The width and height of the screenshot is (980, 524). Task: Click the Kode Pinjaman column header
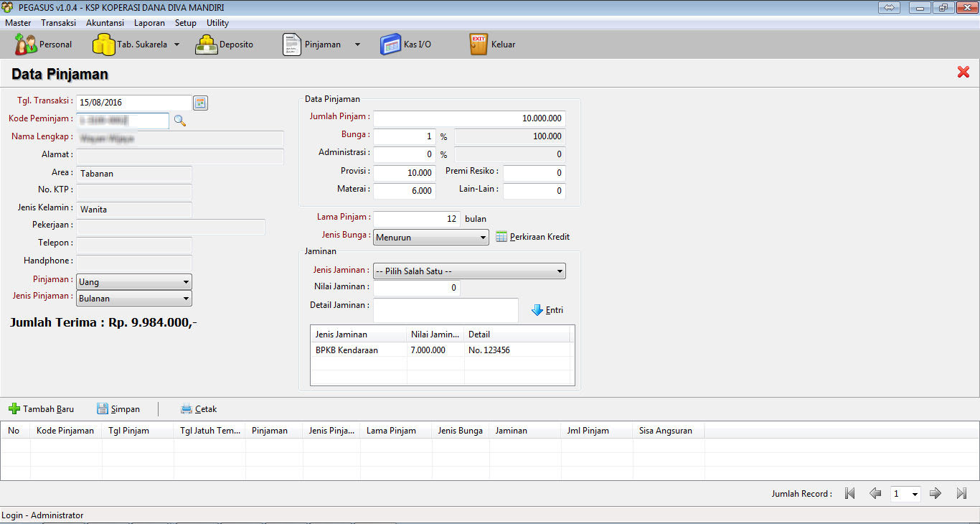[66, 431]
